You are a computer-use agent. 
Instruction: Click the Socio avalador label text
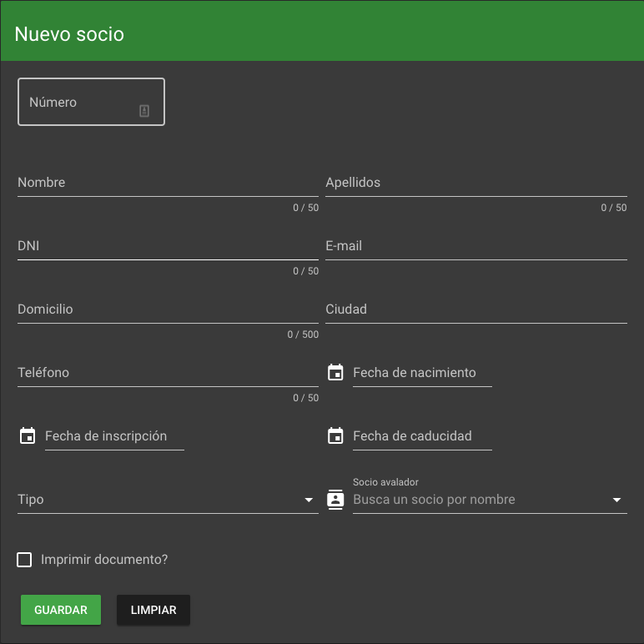click(x=385, y=482)
